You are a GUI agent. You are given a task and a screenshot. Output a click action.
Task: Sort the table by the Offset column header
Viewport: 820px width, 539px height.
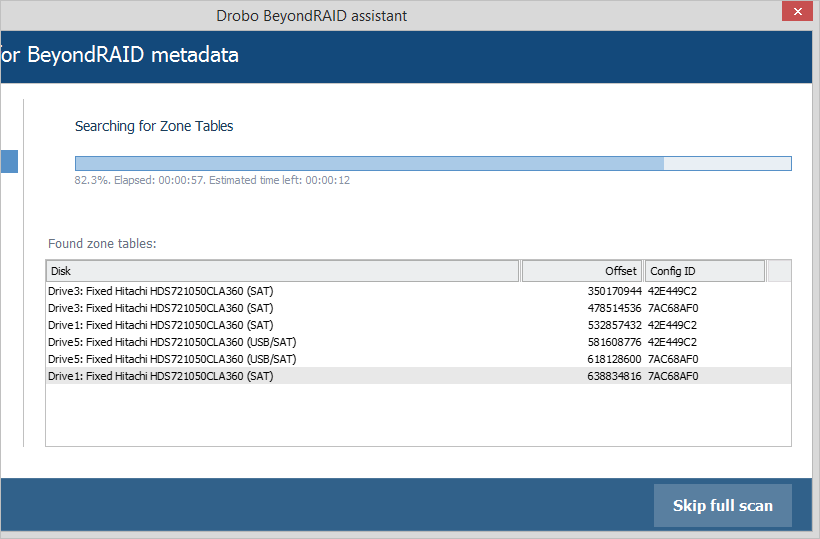582,271
